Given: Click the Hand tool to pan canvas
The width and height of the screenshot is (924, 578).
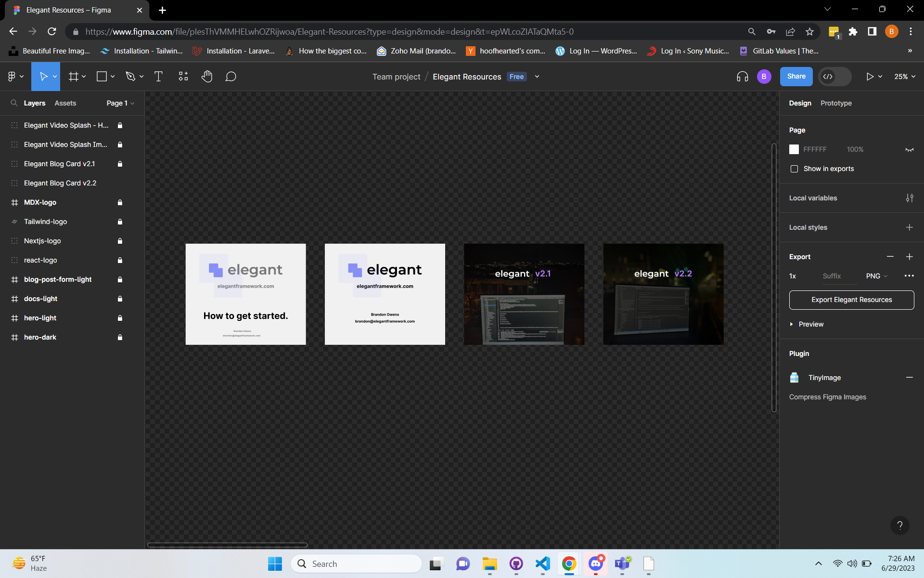Looking at the screenshot, I should click(x=206, y=77).
